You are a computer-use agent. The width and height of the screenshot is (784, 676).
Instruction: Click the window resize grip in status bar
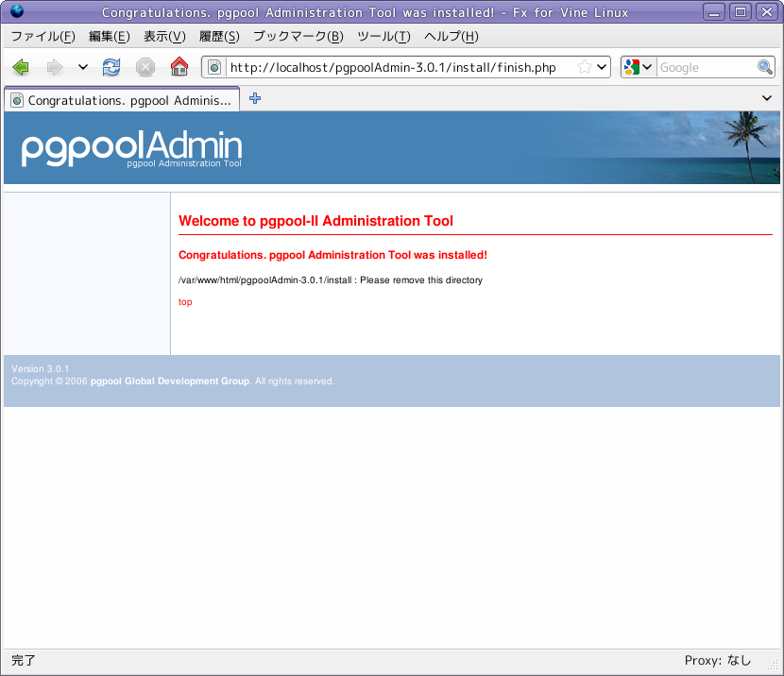pos(774,665)
